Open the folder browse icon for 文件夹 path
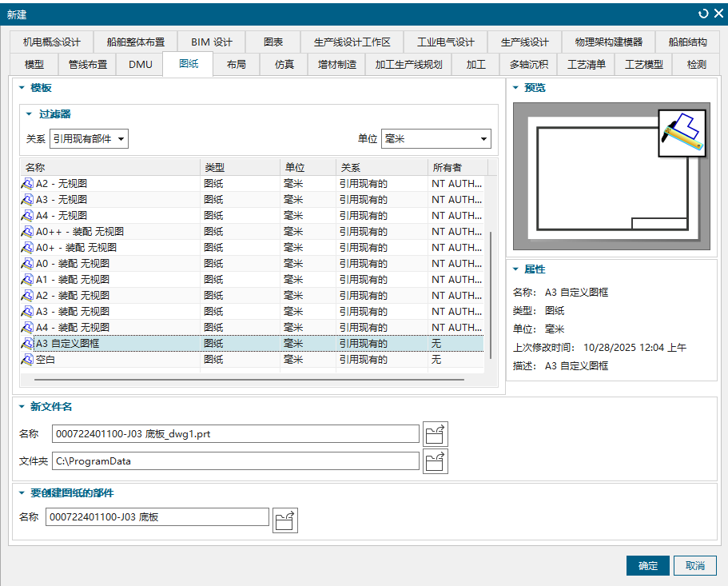The width and height of the screenshot is (728, 586). (435, 460)
